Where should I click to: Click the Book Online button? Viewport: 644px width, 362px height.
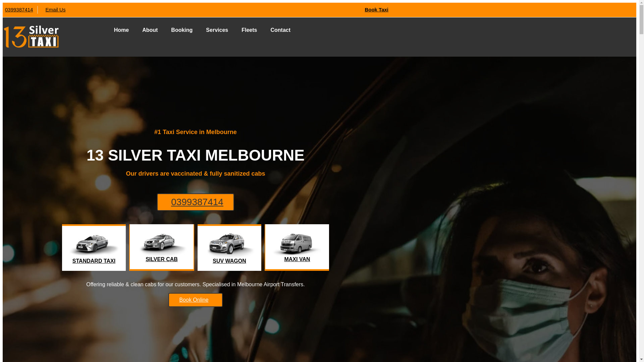196,300
